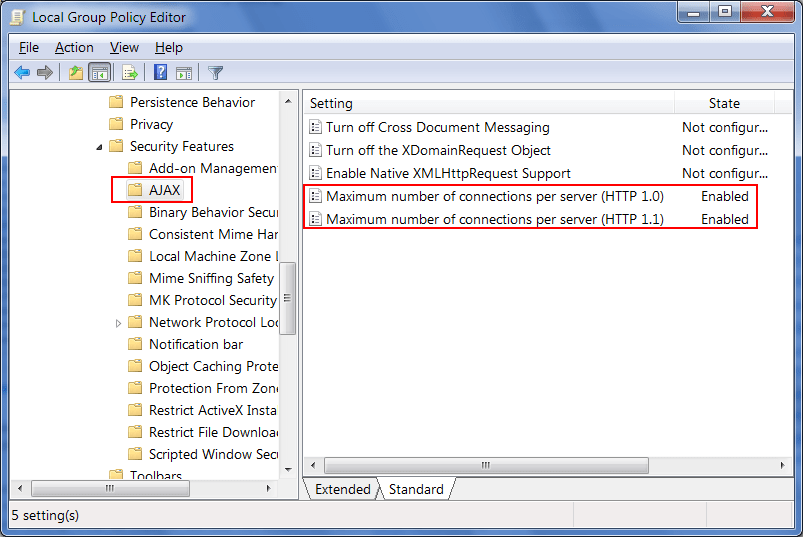Click the Persistence Behavior folder icon
803x537 pixels.
click(116, 102)
